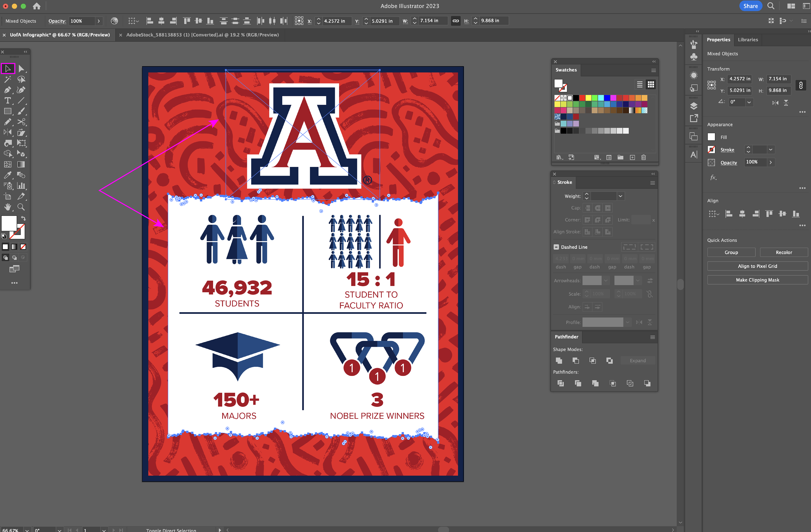Open search with magnifier icon
This screenshot has width=811, height=532.
point(771,6)
